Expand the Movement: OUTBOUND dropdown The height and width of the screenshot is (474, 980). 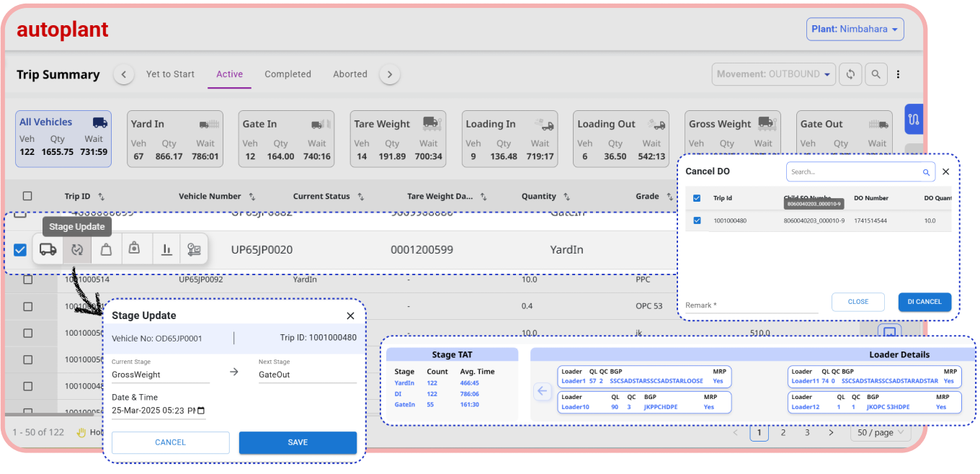click(772, 74)
